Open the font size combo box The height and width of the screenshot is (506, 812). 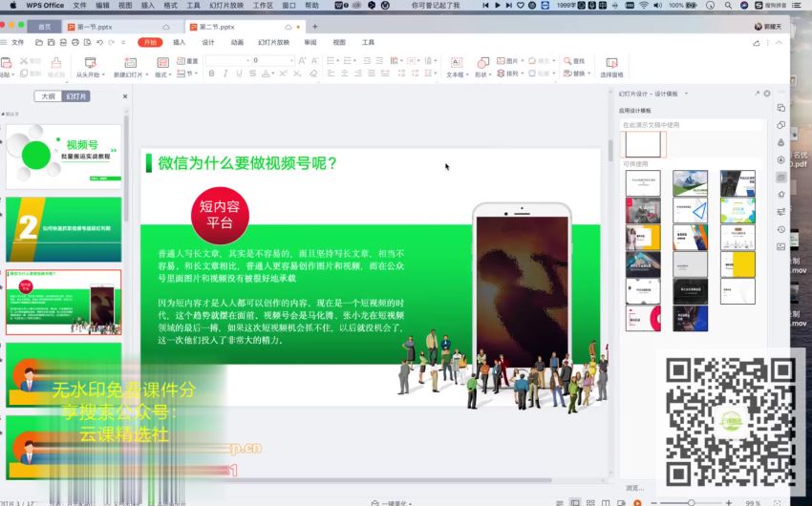[273, 60]
